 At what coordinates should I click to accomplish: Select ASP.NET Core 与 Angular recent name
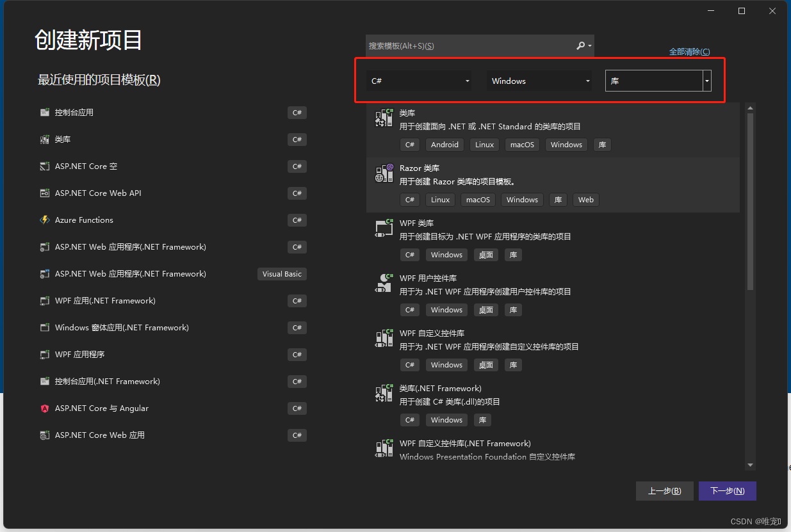click(x=102, y=408)
